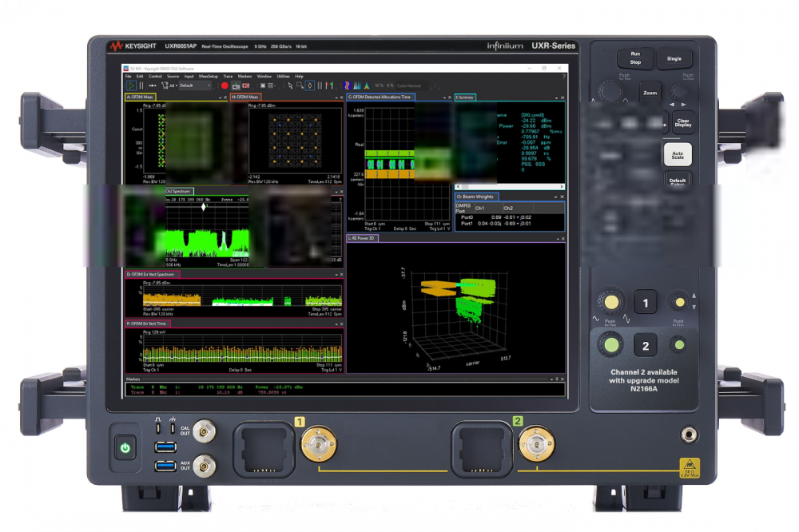
Task: Open the MeasSetup menu
Action: (x=209, y=77)
